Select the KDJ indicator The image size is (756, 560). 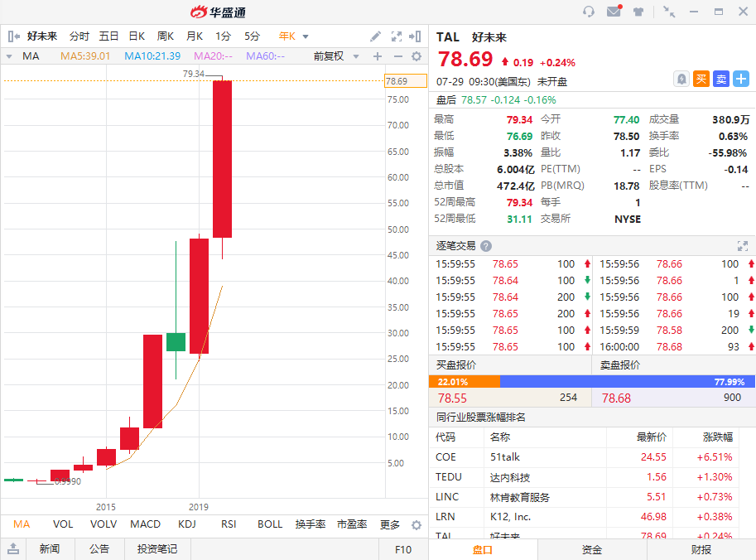pyautogui.click(x=187, y=524)
